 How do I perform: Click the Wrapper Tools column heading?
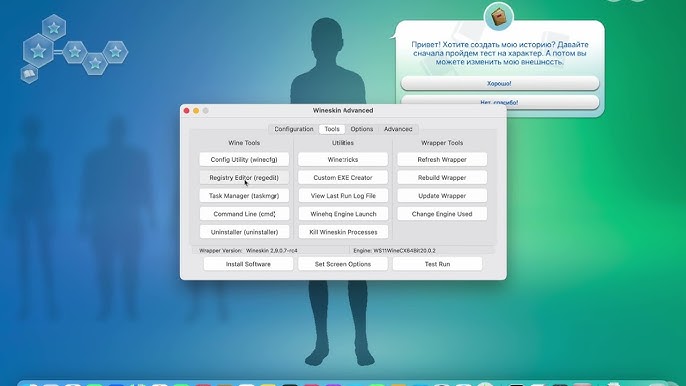[x=442, y=143]
